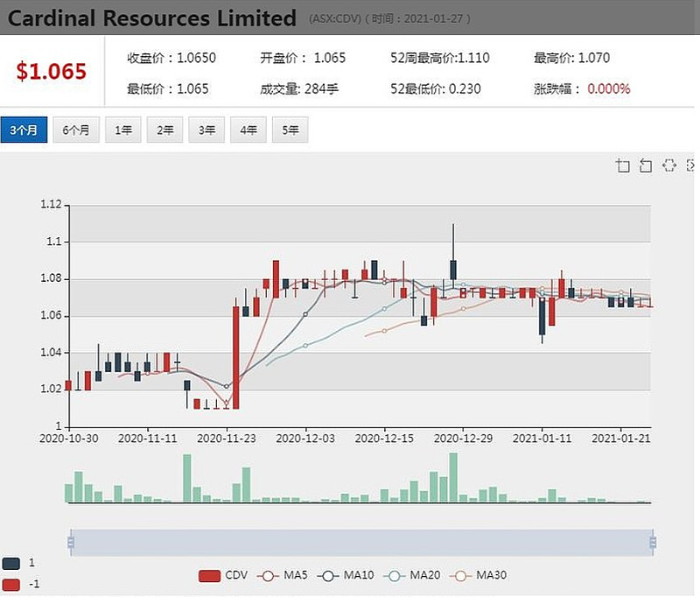Toggle the MA10 line in legend
Screen dimensions: 700x597
click(346, 576)
